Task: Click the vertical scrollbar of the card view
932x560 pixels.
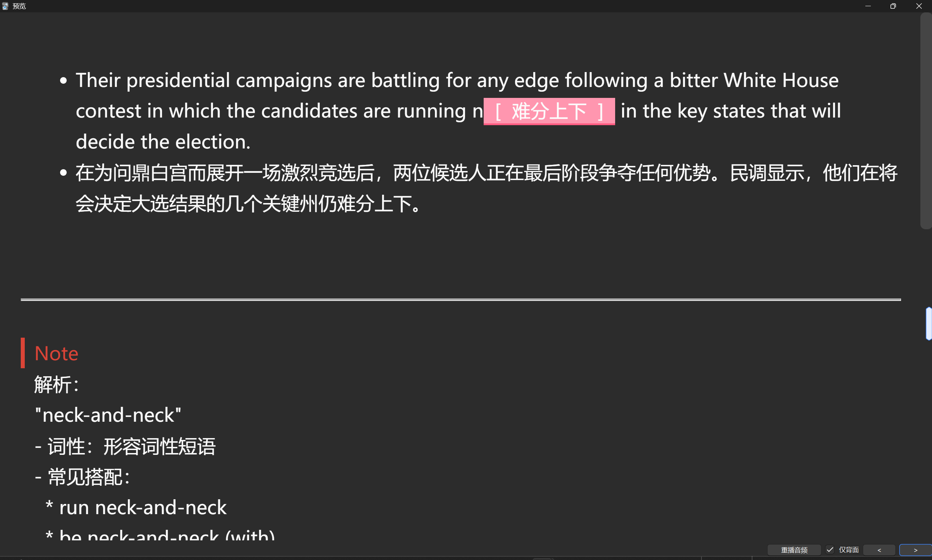Action: pos(925,121)
